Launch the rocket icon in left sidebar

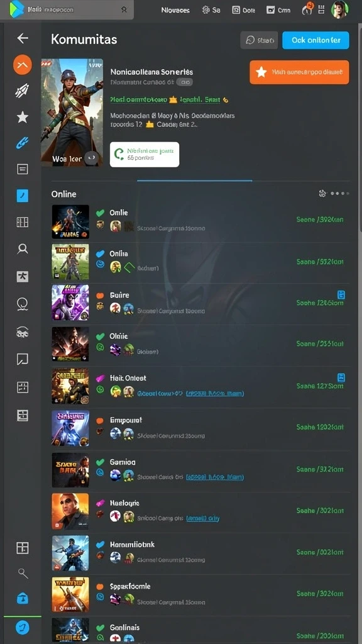click(x=22, y=92)
